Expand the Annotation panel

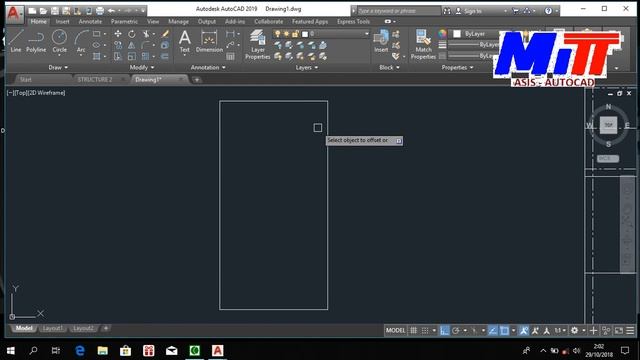[208, 67]
